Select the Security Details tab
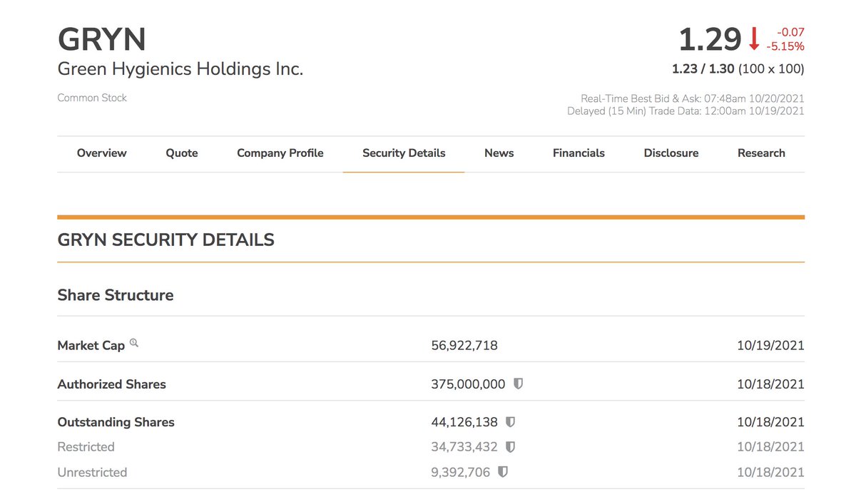Viewport: 856px width, 504px height. tap(404, 153)
